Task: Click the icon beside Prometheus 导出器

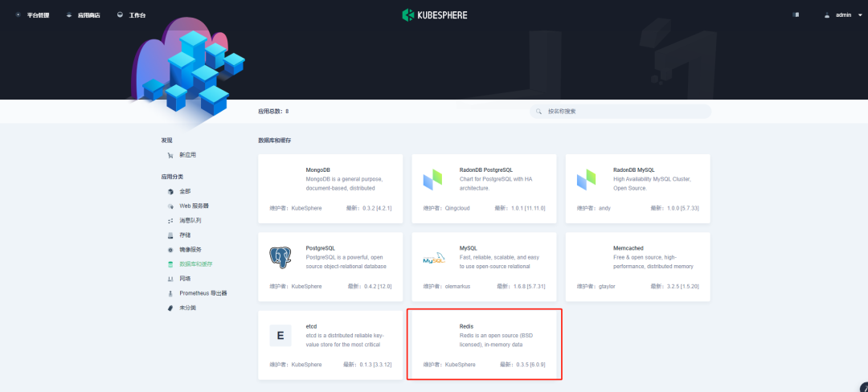Action: tap(170, 293)
